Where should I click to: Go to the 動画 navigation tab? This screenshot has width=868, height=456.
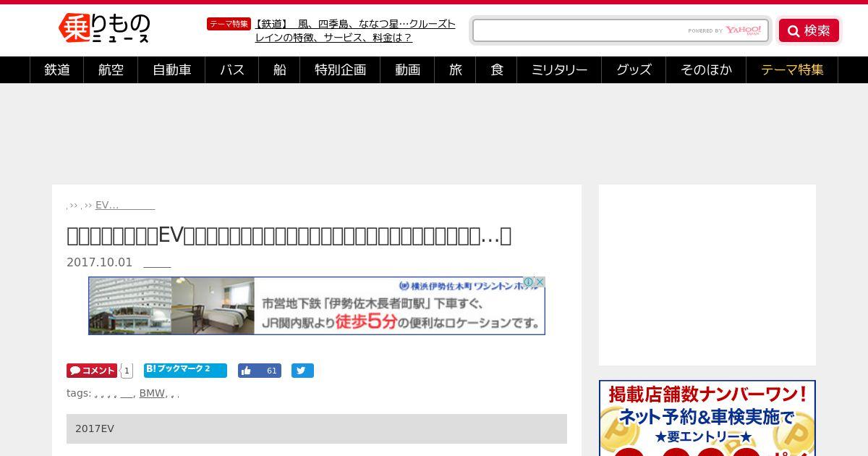click(408, 69)
